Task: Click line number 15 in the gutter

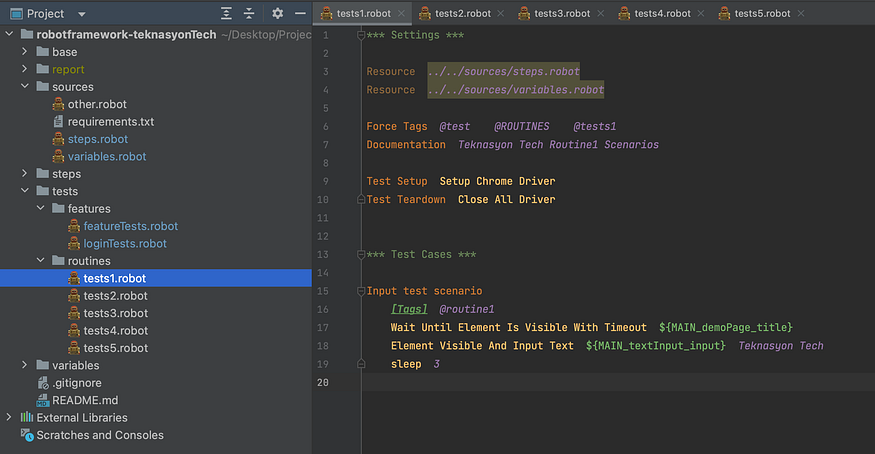Action: (323, 291)
